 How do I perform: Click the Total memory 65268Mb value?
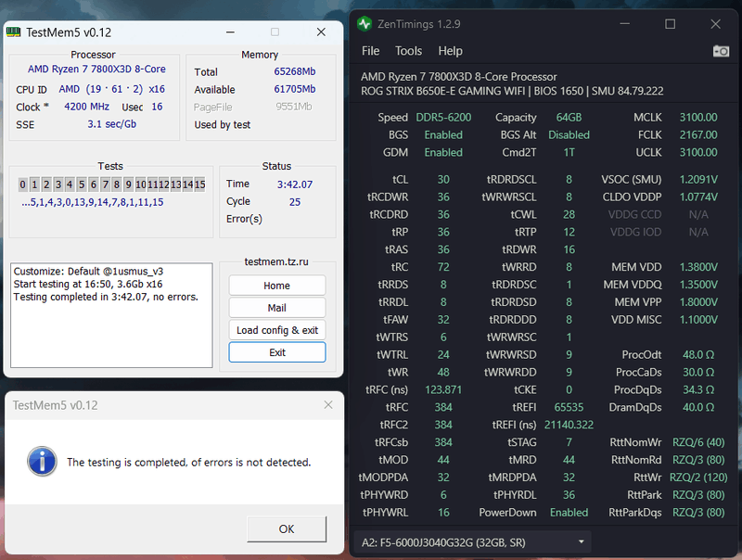point(294,71)
